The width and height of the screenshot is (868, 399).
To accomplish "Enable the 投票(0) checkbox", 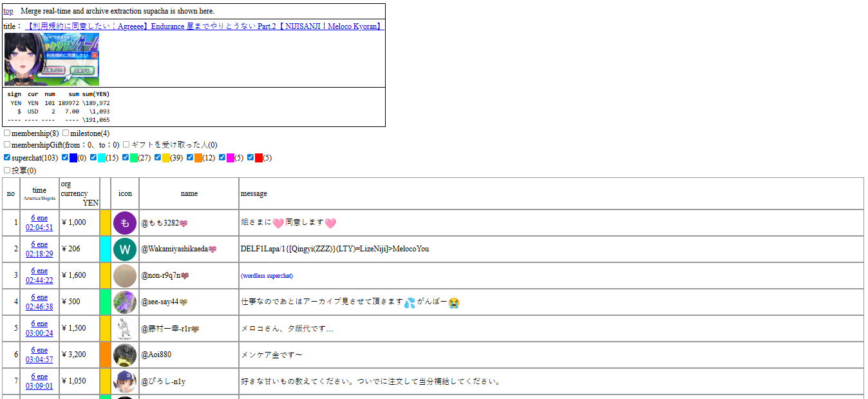I will 7,170.
